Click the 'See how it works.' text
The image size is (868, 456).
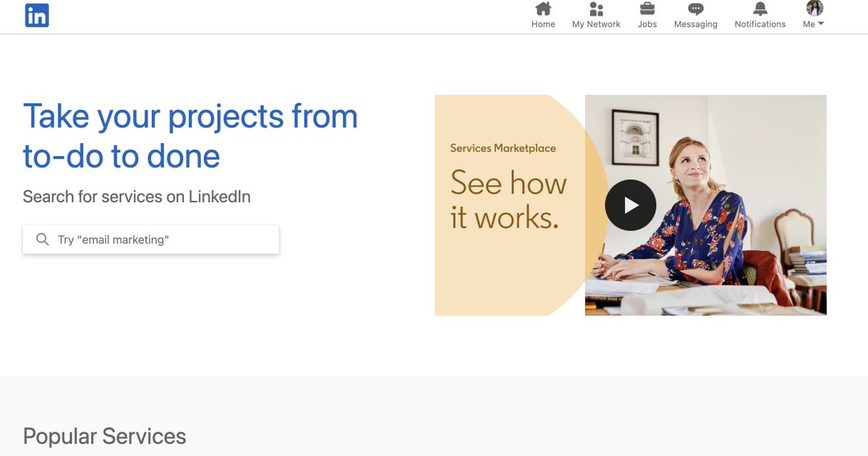(508, 199)
